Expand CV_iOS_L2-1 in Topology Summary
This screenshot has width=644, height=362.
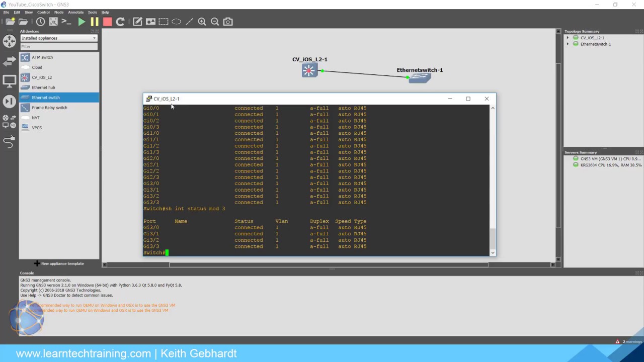(568, 38)
